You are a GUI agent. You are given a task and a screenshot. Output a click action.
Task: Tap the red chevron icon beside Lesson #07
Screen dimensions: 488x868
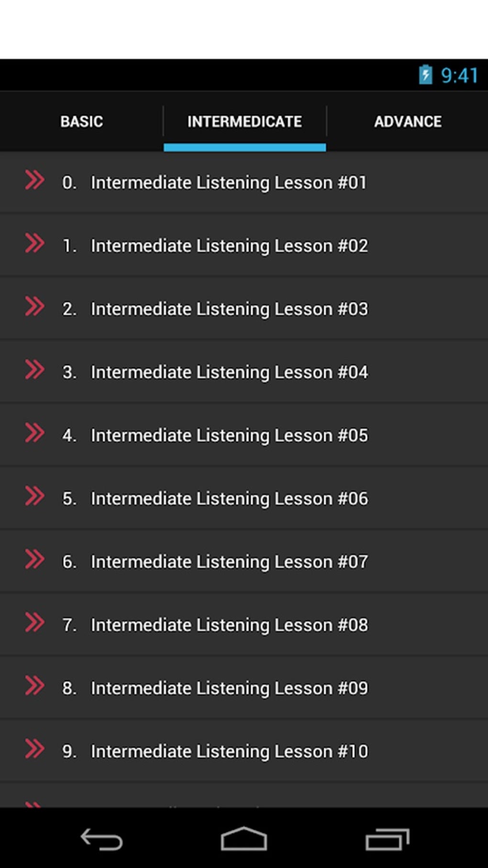[x=34, y=559]
